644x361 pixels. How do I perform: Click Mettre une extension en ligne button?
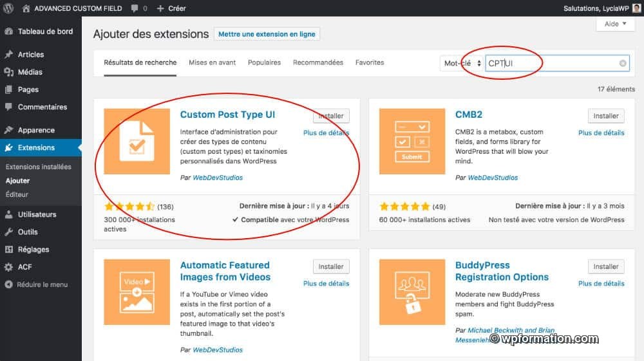point(267,34)
